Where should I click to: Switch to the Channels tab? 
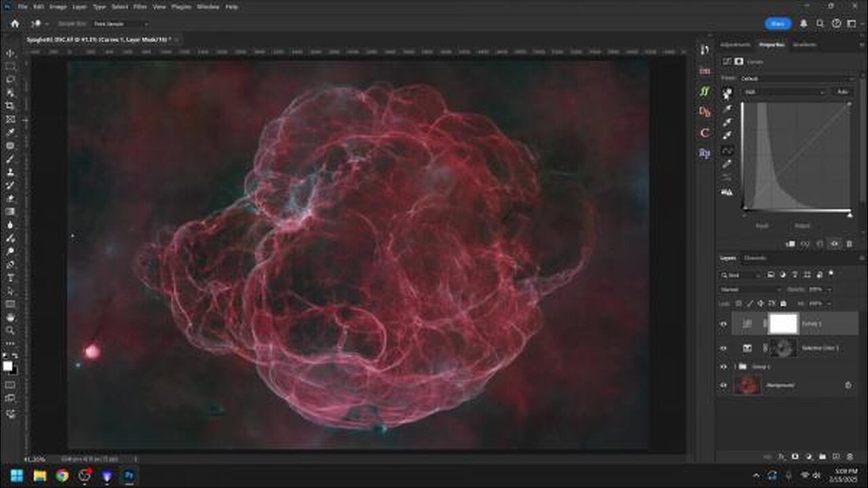coord(755,258)
